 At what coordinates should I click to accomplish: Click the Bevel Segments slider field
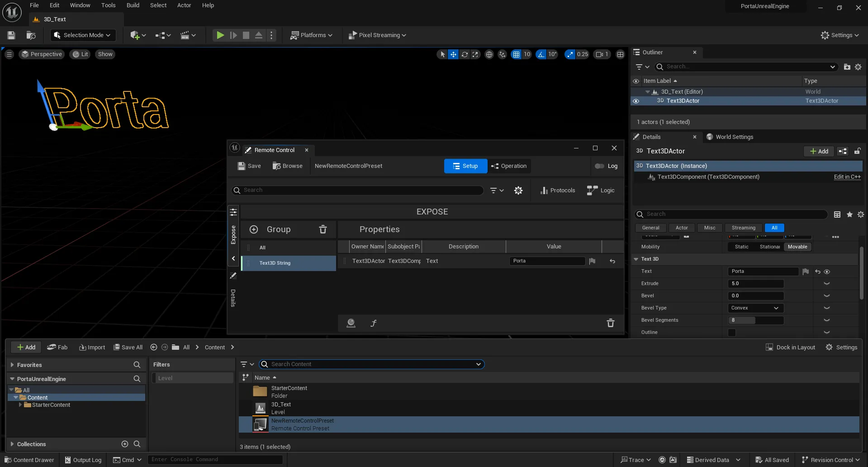pos(755,320)
